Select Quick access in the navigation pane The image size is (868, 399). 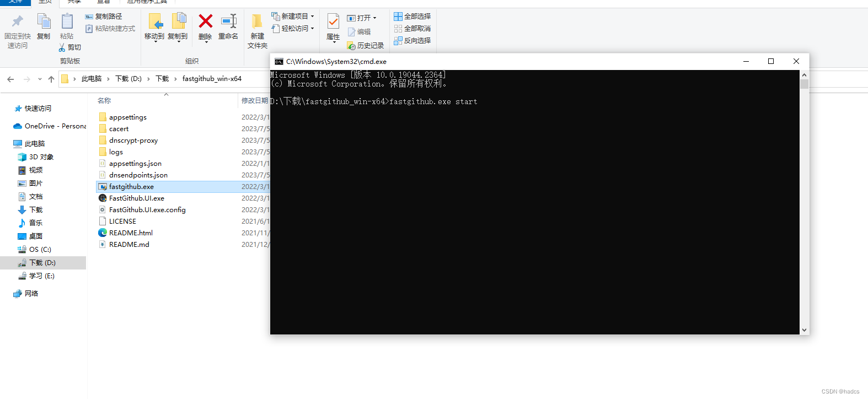(33, 109)
